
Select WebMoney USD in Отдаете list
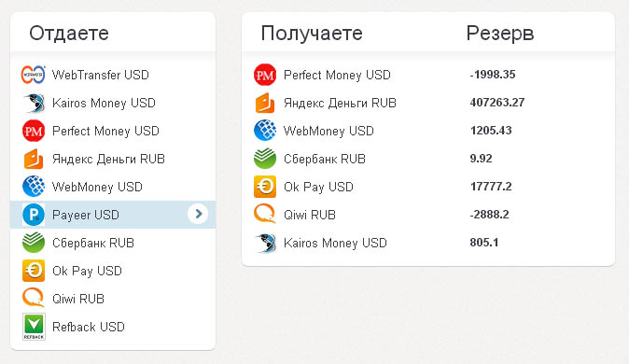pyautogui.click(x=113, y=187)
